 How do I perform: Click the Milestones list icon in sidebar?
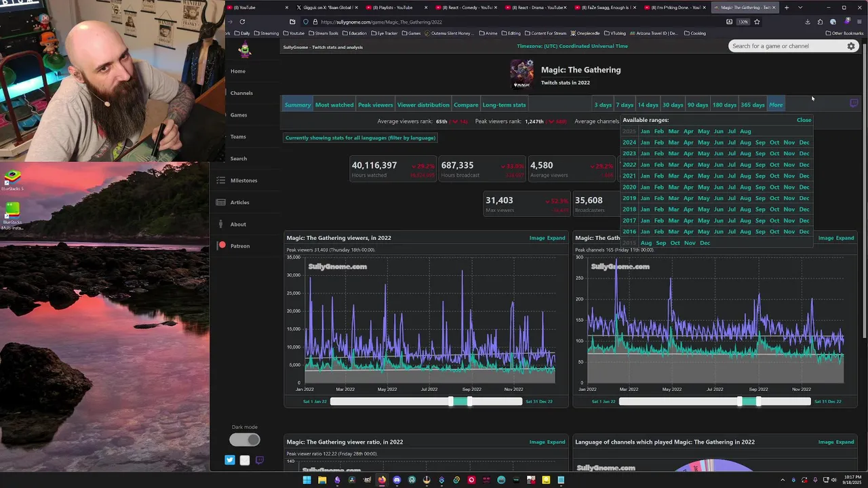(x=220, y=180)
